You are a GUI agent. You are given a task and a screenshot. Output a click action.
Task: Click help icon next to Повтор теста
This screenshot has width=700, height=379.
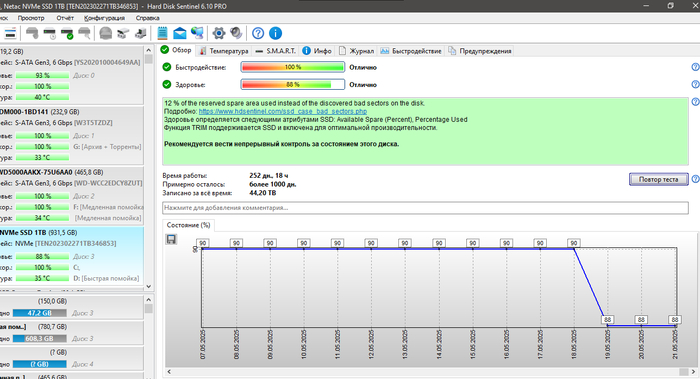pos(695,179)
